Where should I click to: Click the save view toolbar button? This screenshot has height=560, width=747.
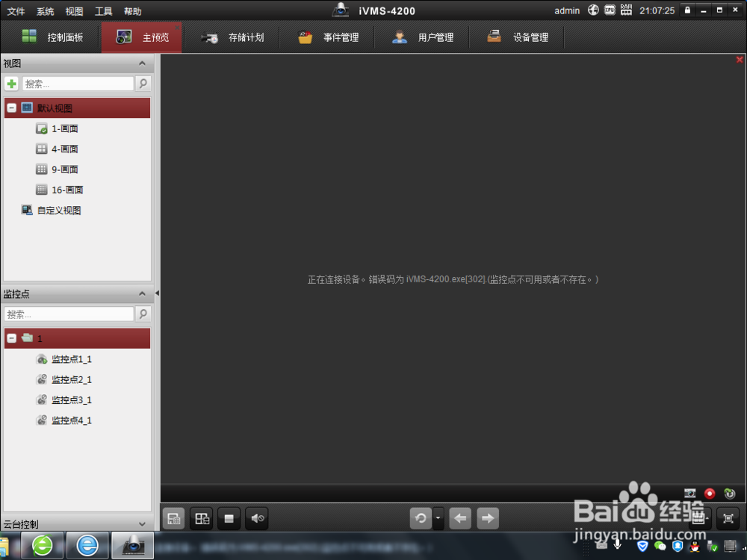(174, 518)
